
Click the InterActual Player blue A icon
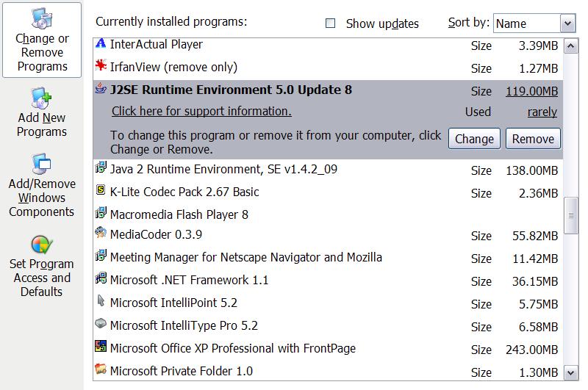101,43
